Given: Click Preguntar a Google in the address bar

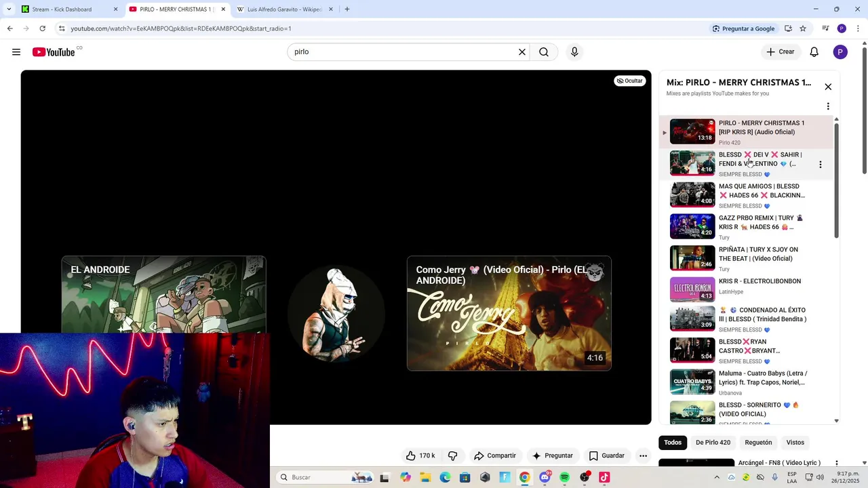Looking at the screenshot, I should click(x=743, y=28).
